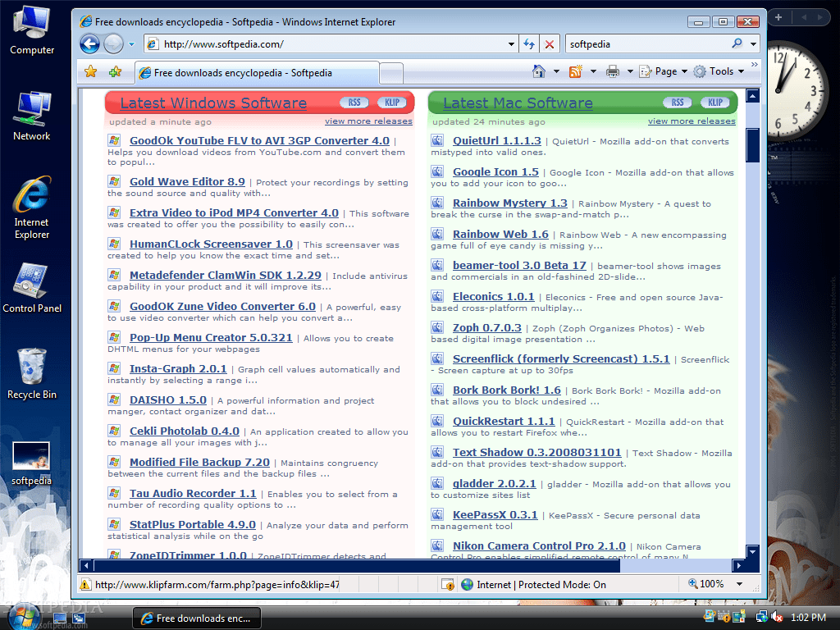
Task: Click "view more releases" under Latest Windows Software
Action: tap(370, 121)
